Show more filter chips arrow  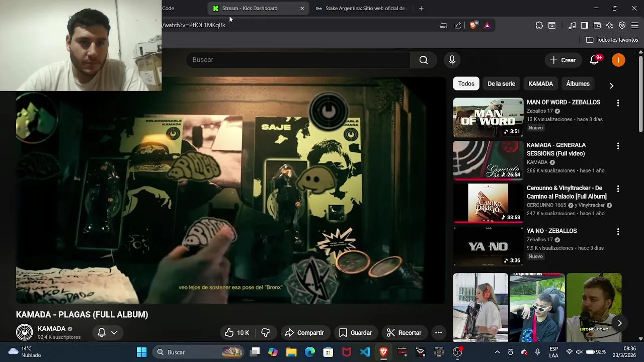[611, 85]
